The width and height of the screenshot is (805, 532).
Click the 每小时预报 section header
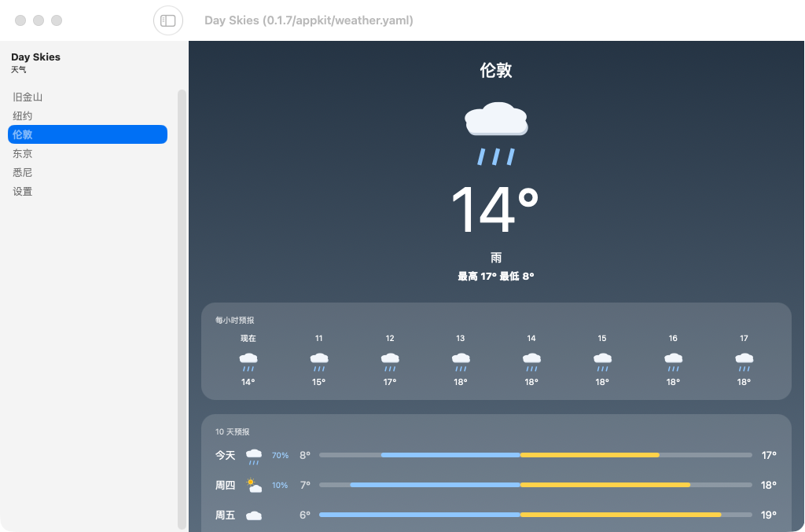tap(234, 320)
